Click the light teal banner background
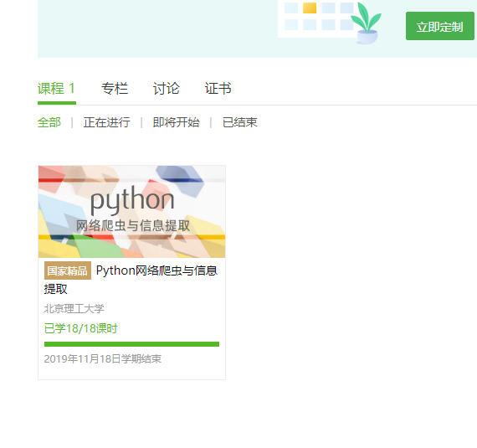 (x=152, y=28)
